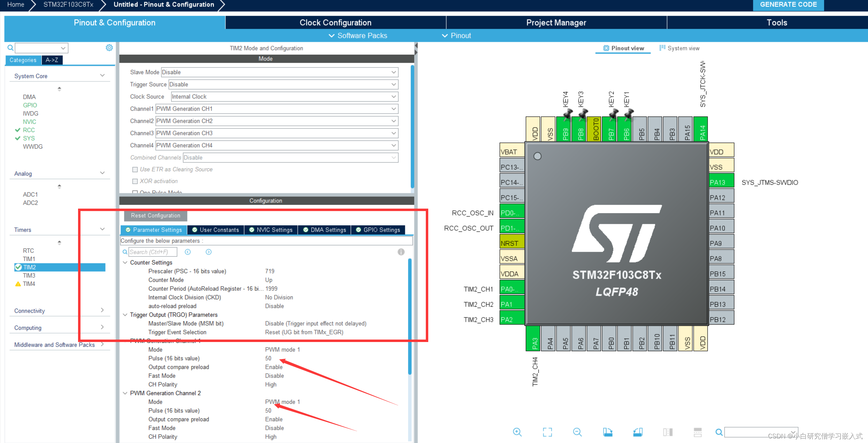Image resolution: width=868 pixels, height=443 pixels.
Task: Click the info icon in parameter settings
Action: pos(401,252)
